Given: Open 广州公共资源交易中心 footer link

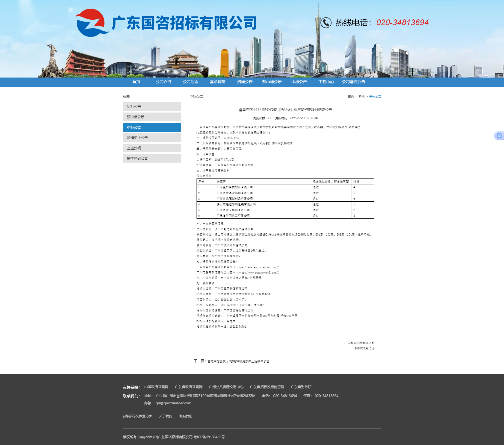Looking at the screenshot, I should 226,387.
